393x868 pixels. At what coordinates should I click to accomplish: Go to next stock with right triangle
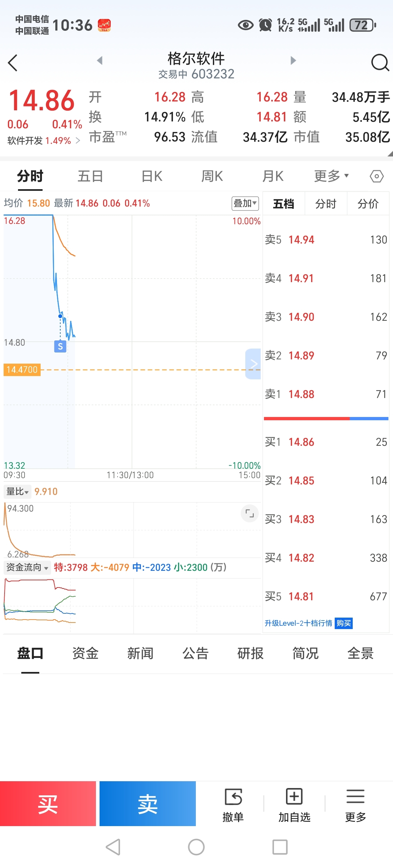point(293,61)
